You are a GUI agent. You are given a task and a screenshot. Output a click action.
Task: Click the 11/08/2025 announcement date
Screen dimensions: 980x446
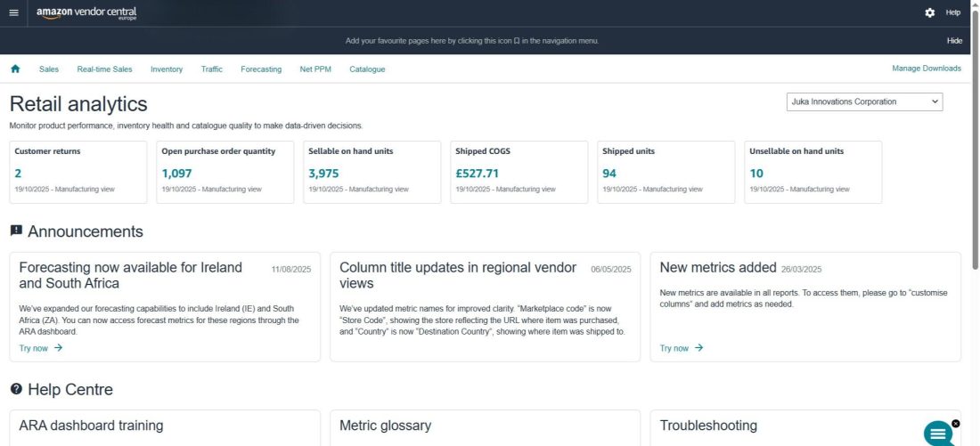pyautogui.click(x=291, y=270)
